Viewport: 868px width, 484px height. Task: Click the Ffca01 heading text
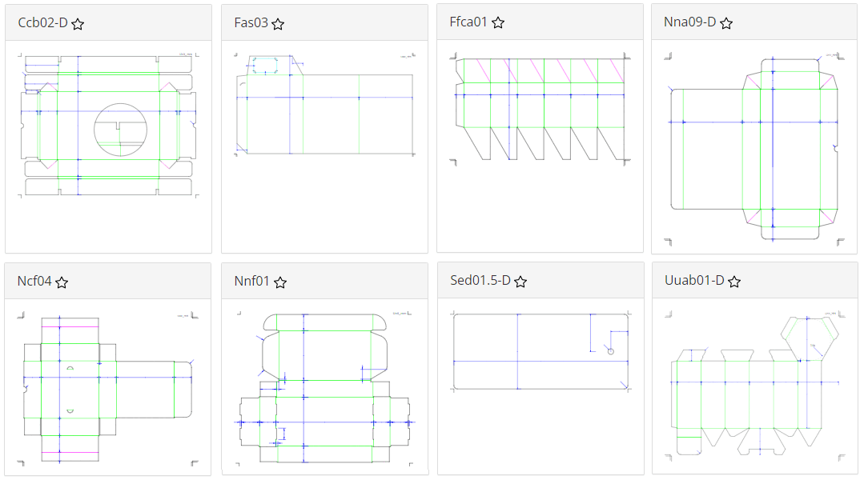click(x=468, y=22)
